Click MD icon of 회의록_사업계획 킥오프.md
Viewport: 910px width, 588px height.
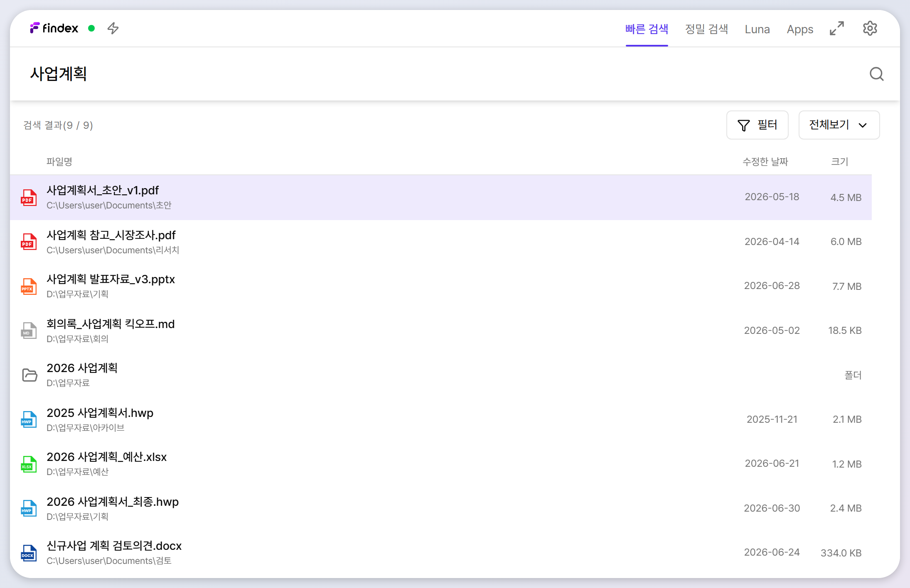click(x=29, y=331)
